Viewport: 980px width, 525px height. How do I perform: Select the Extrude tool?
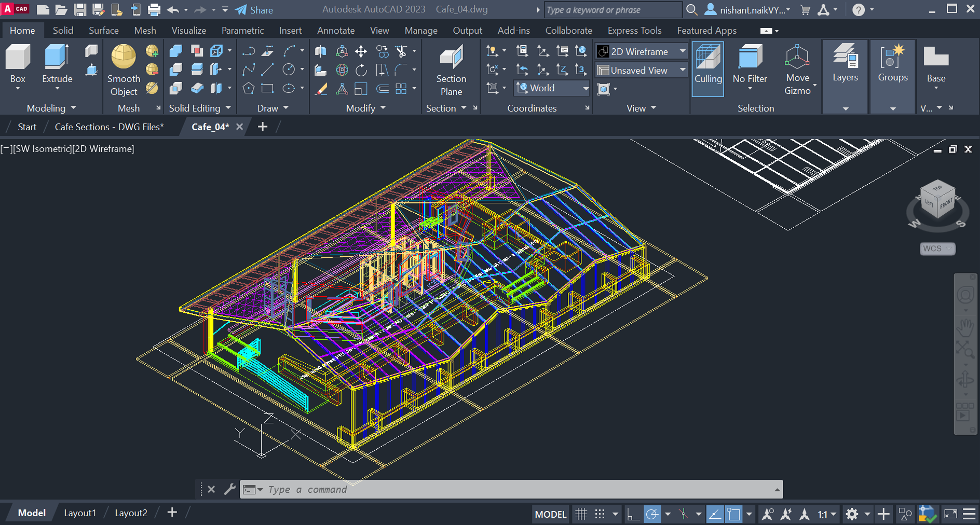click(x=56, y=63)
